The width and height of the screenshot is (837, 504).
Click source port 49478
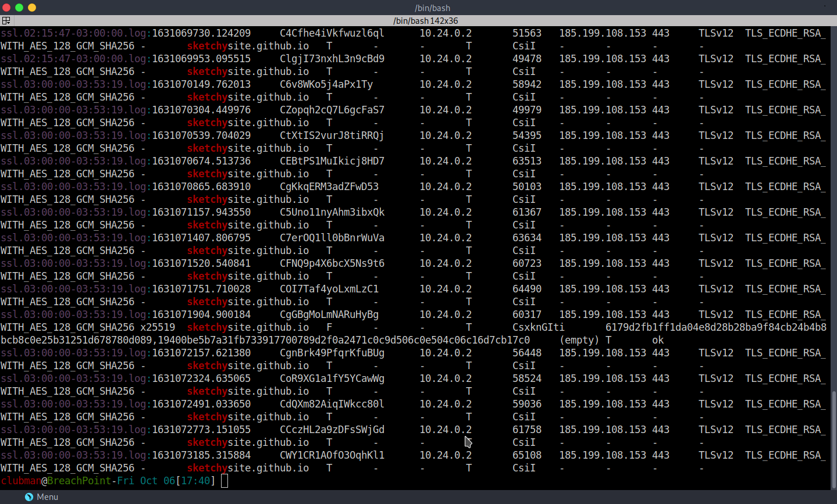pyautogui.click(x=527, y=59)
